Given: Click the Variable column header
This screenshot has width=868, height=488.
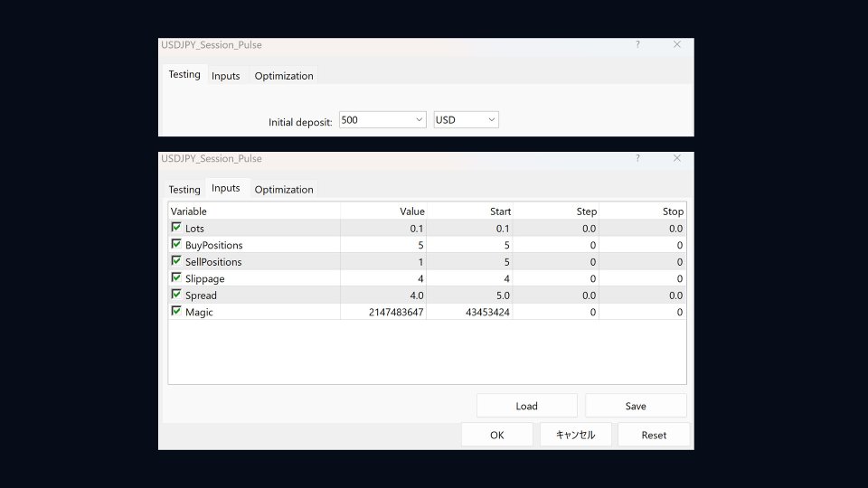Looking at the screenshot, I should 255,211.
